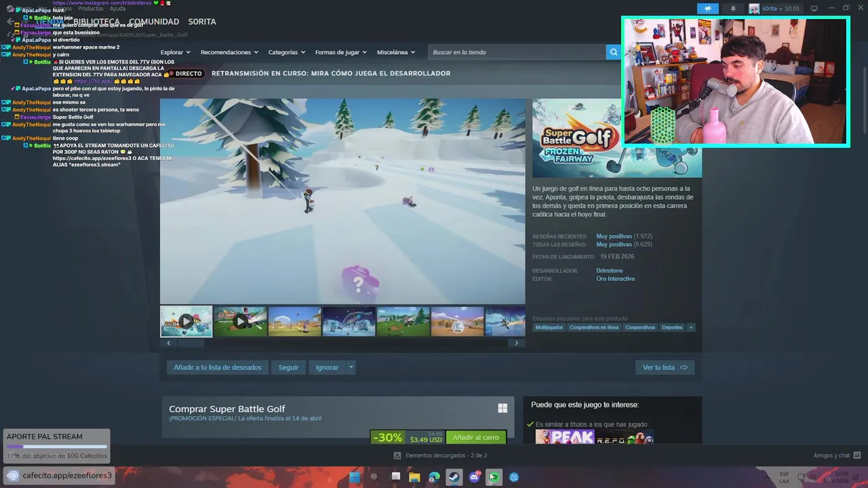
Task: Click the Windows platform icon in purchase box
Action: pos(502,408)
